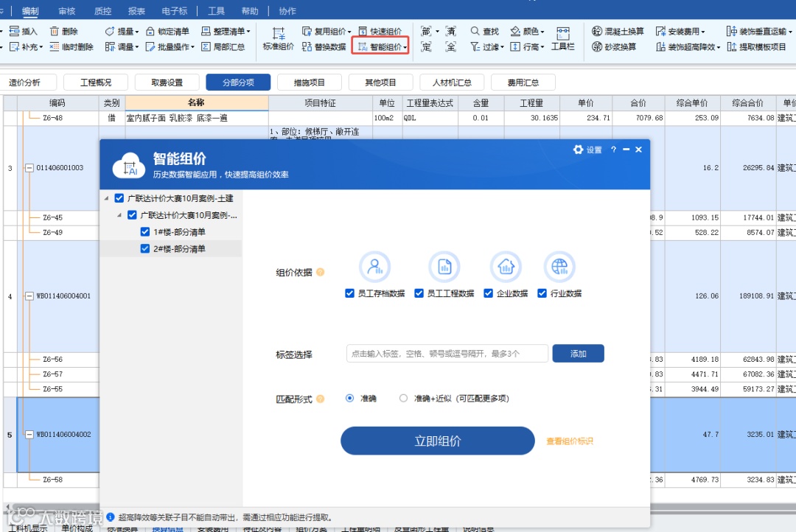Click the 混凝土换算 concrete conversion tool
This screenshot has width=796, height=532.
(x=618, y=32)
